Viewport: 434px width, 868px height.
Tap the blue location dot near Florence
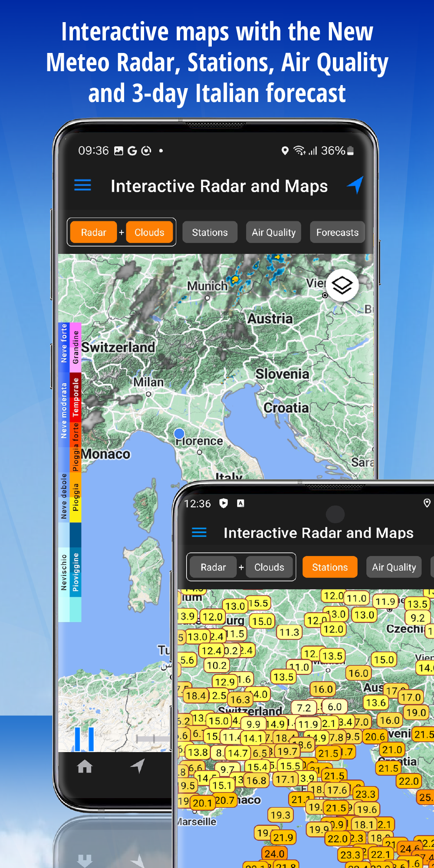179,434
